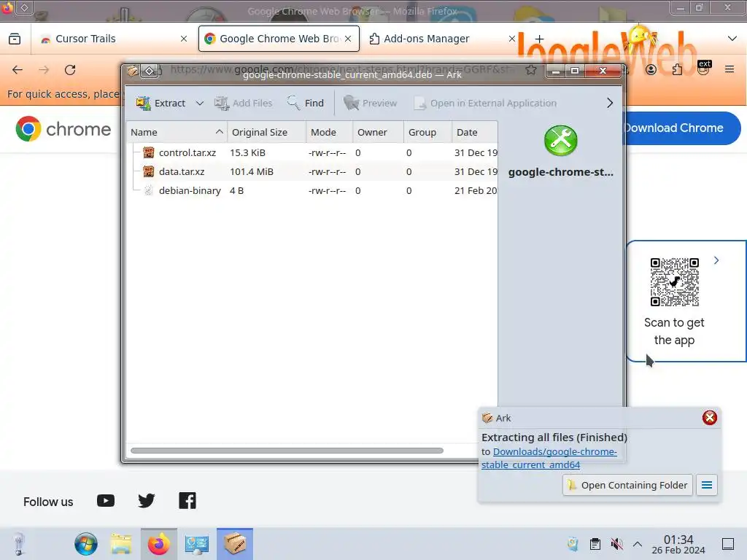The height and width of the screenshot is (560, 747).
Task: Click show desktop button in taskbar
Action: (728, 544)
